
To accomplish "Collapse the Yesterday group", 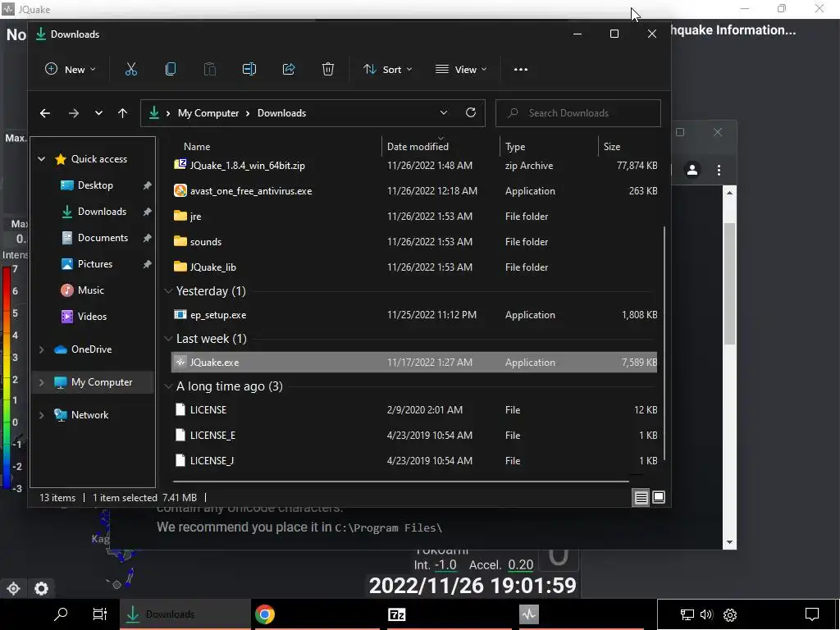I will [168, 291].
